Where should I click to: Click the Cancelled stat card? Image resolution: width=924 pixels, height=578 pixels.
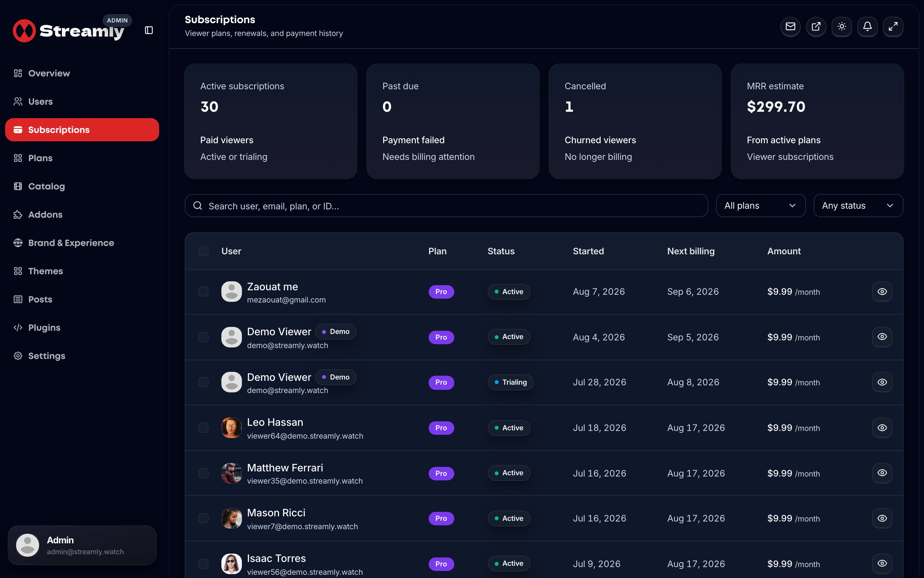[x=635, y=122]
